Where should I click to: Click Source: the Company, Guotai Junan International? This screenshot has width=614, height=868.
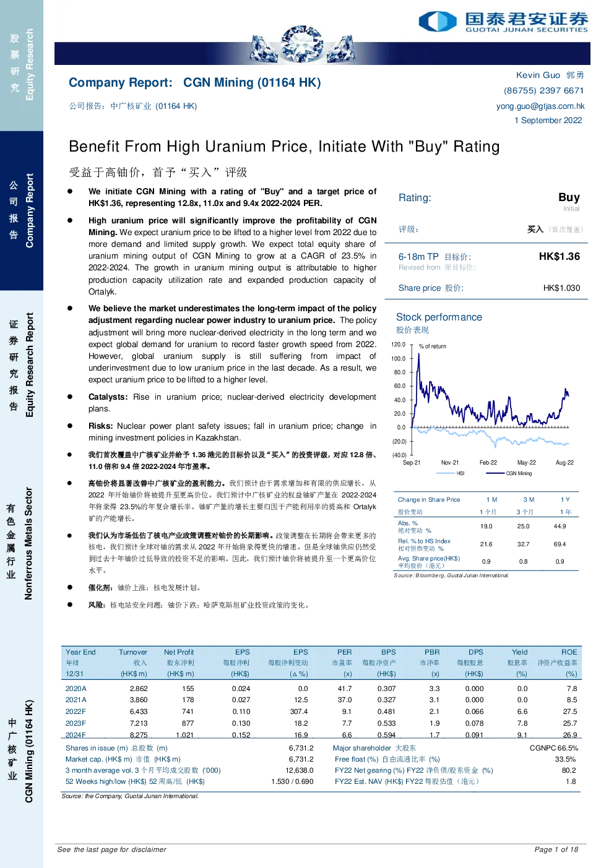(130, 796)
